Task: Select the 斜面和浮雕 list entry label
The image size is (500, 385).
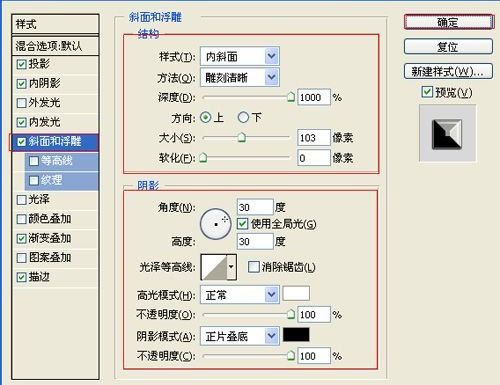Action: click(x=55, y=142)
